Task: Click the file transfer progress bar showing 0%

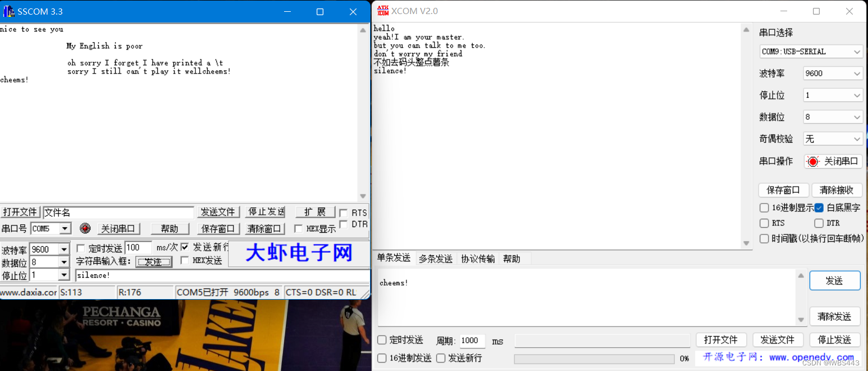Action: coord(594,359)
